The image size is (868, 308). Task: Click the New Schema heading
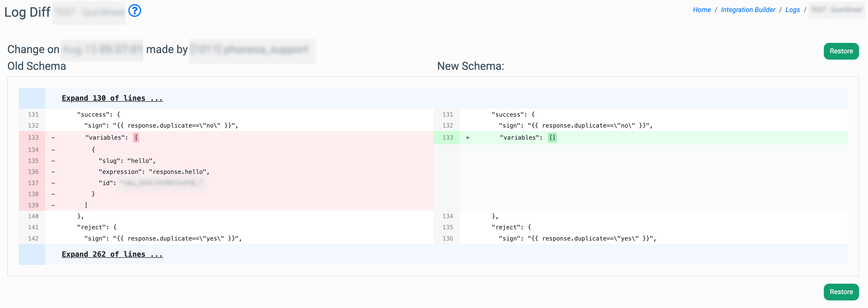(470, 66)
